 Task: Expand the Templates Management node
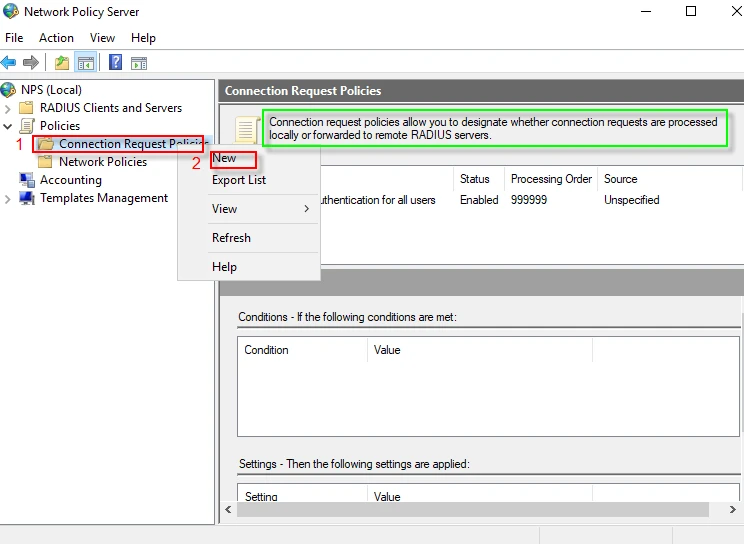click(x=9, y=198)
